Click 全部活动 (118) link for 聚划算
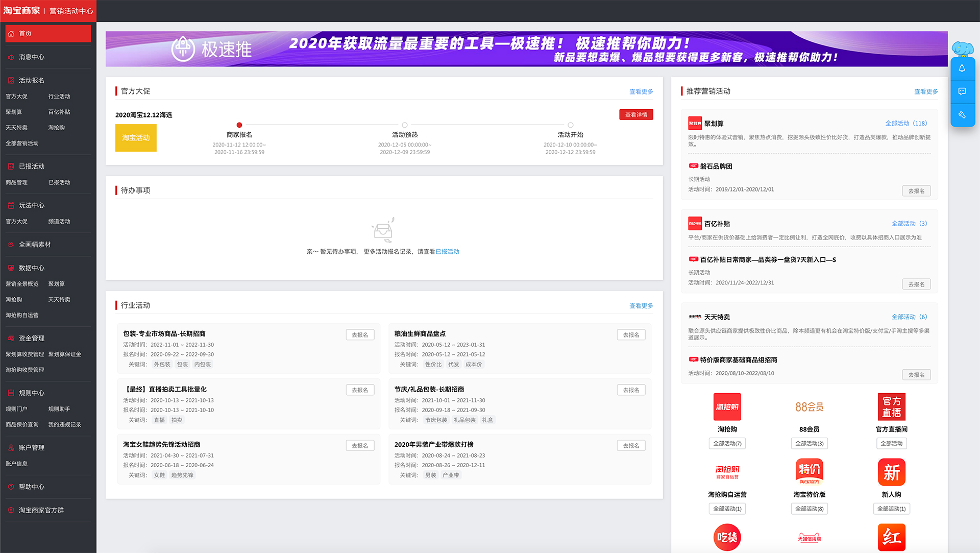Screen dimensions: 980x553 [906, 124]
